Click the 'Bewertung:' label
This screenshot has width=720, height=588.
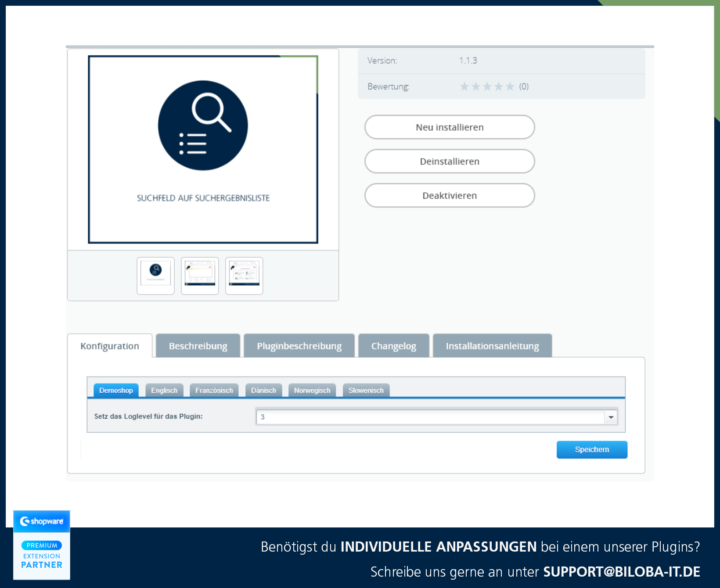pyautogui.click(x=388, y=86)
